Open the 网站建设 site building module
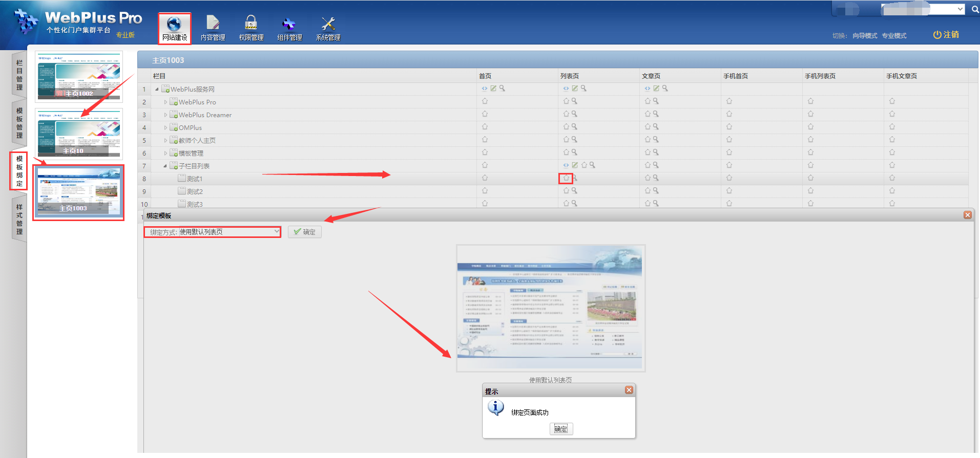Screen dimensions: 980x458 click(x=174, y=29)
